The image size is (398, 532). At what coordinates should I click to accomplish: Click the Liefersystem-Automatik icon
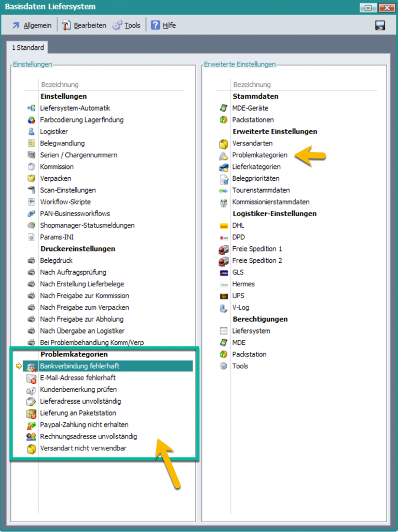pyautogui.click(x=31, y=108)
